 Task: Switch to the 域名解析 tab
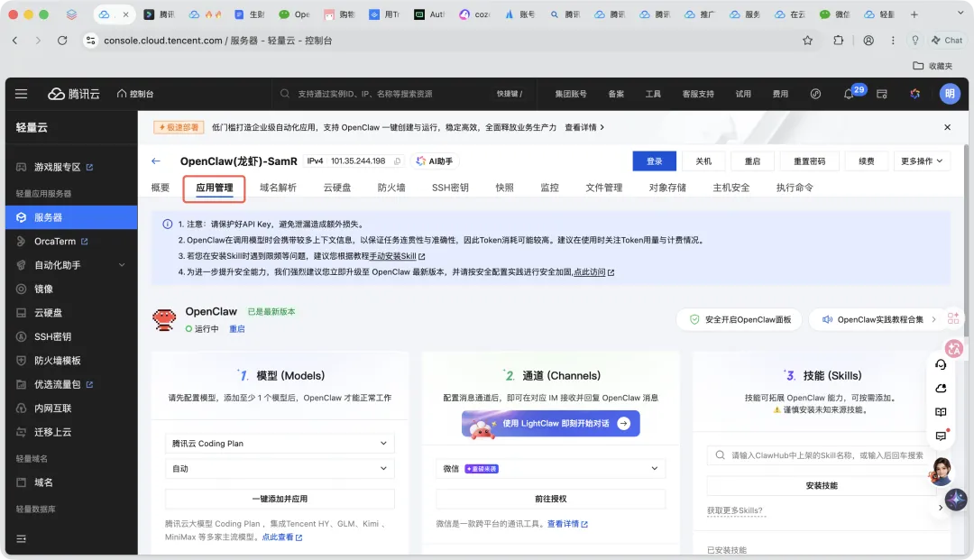click(x=278, y=188)
